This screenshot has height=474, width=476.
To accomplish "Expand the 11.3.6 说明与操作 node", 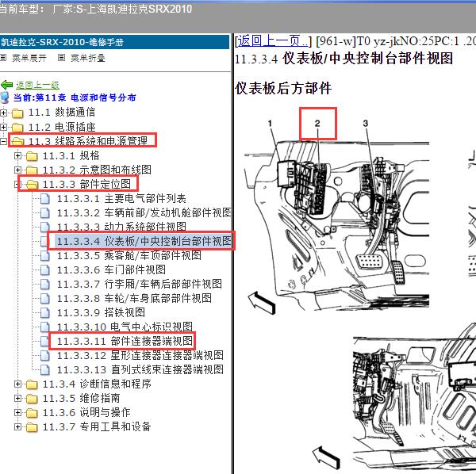I will point(18,412).
